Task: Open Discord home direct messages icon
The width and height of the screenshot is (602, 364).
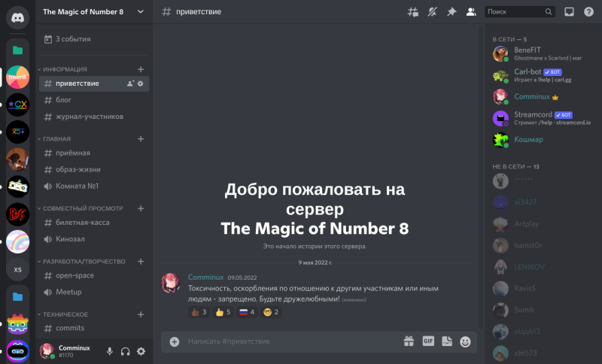Action: point(17,17)
